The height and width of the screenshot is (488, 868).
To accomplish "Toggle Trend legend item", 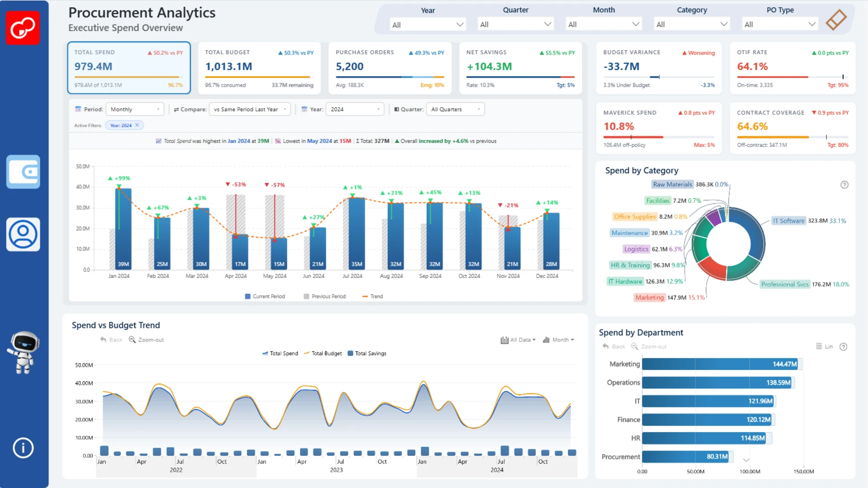I will [x=373, y=296].
